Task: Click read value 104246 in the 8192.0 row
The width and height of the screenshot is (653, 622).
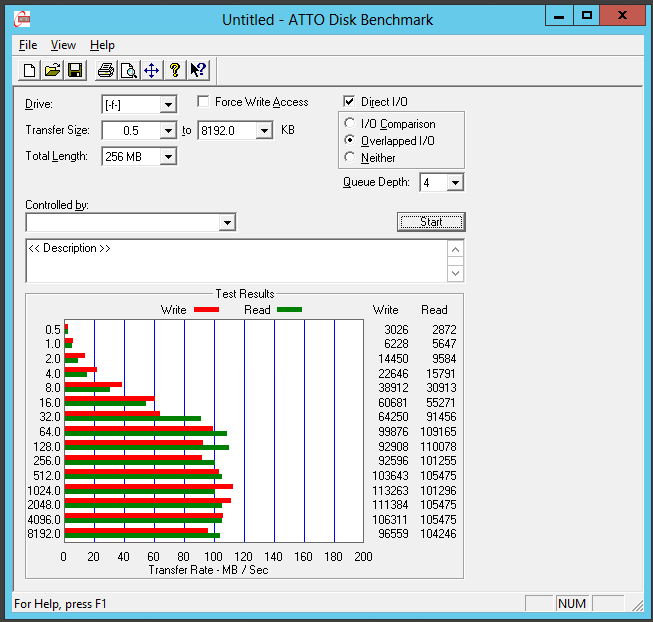Action: click(438, 533)
